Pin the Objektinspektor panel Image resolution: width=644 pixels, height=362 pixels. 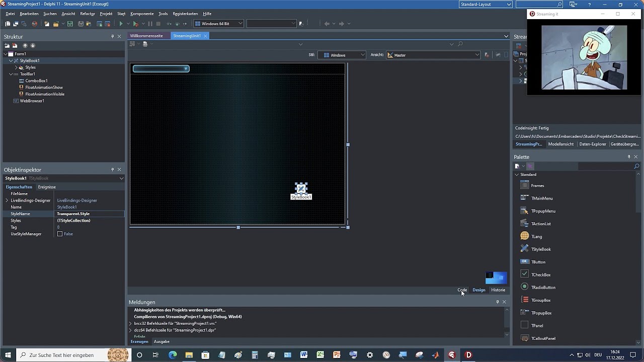tap(112, 169)
